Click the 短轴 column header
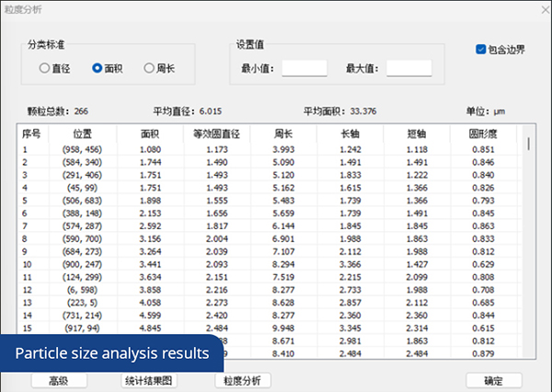The image size is (552, 392). click(416, 133)
